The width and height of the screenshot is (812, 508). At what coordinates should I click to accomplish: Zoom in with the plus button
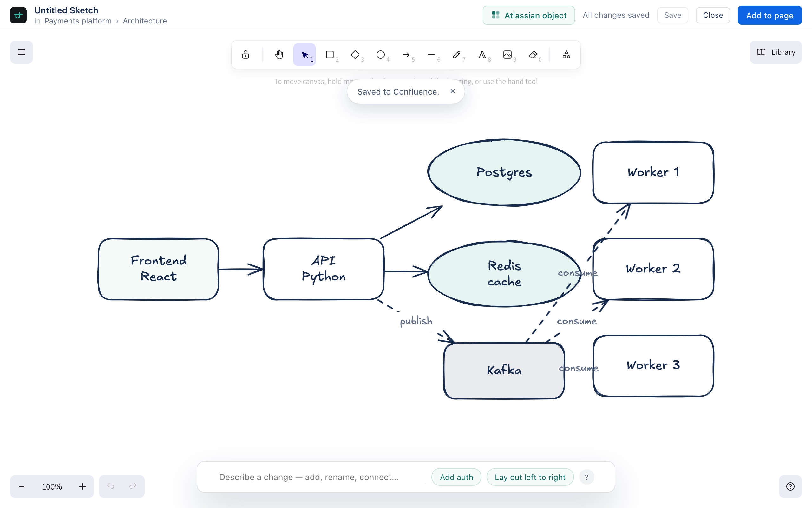82,486
